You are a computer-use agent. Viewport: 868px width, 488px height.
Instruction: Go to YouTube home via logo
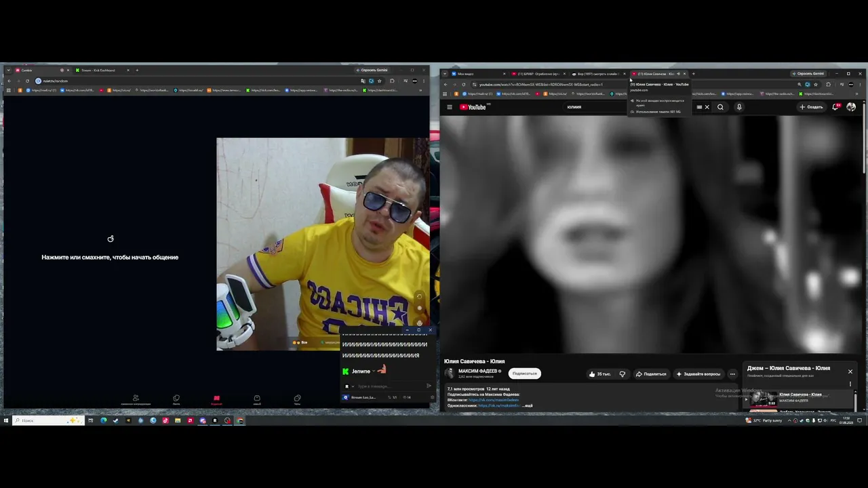coord(473,107)
